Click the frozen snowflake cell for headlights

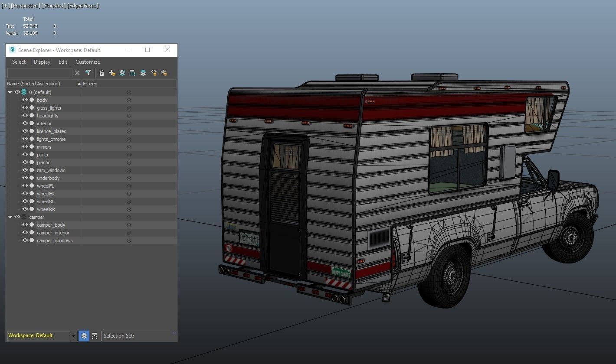tap(129, 116)
